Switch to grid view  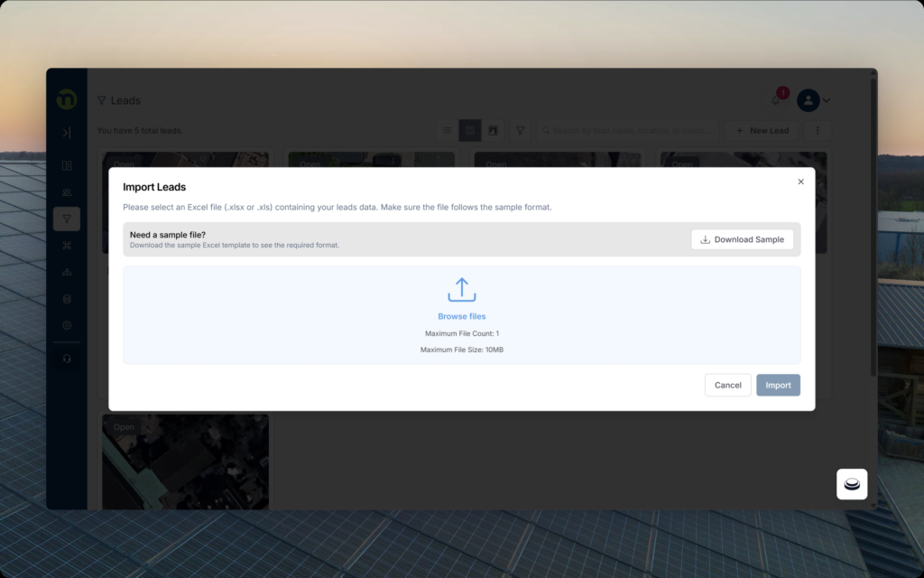(x=470, y=131)
